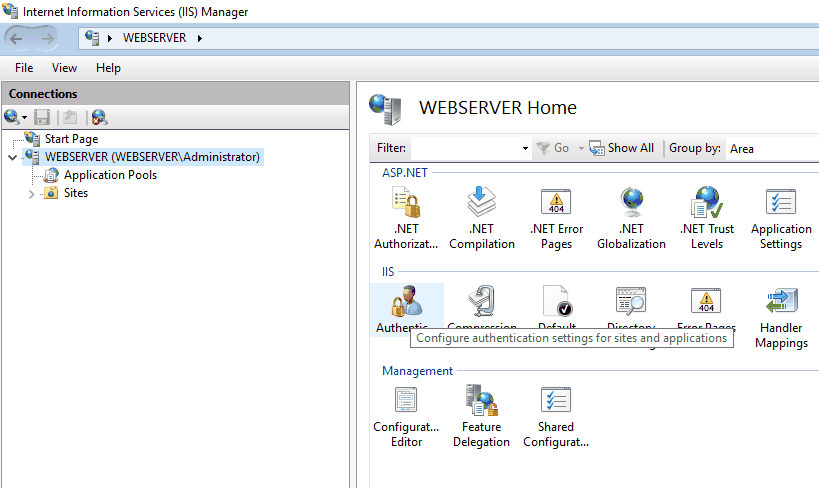
Task: Open the Filter dropdown arrow
Action: tap(525, 149)
